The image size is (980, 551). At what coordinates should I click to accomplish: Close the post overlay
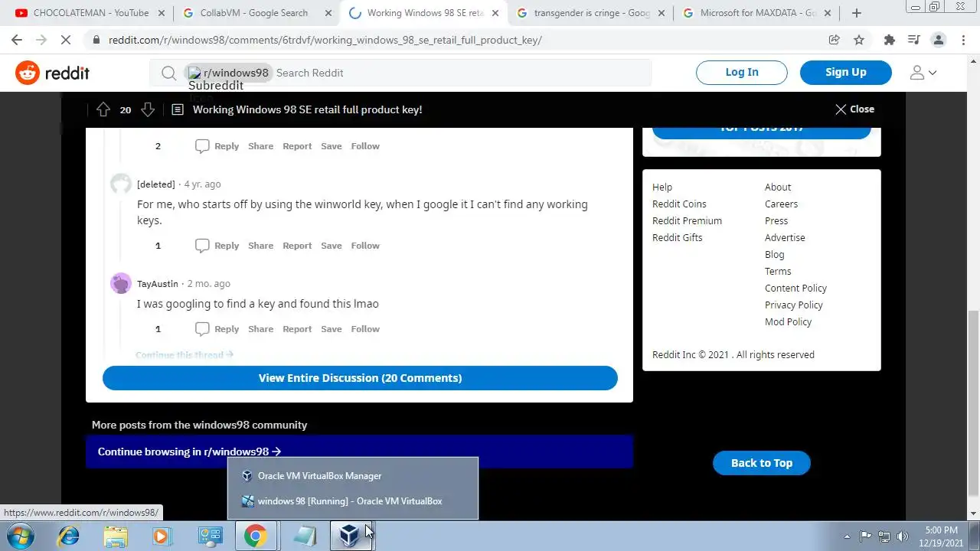854,109
